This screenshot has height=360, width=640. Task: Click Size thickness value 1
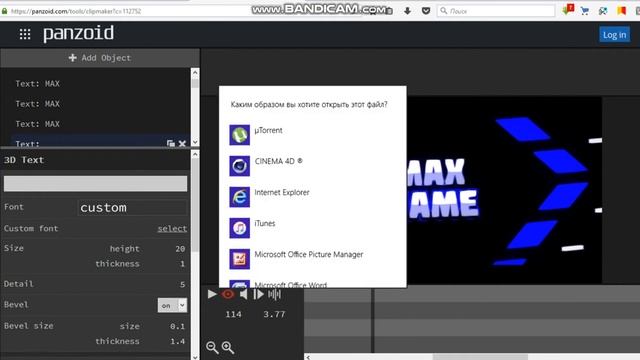pos(182,264)
